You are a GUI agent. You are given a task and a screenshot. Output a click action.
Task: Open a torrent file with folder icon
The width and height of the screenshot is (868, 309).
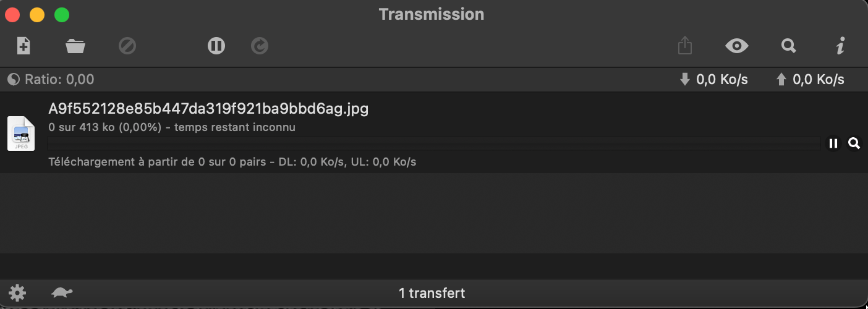[75, 46]
